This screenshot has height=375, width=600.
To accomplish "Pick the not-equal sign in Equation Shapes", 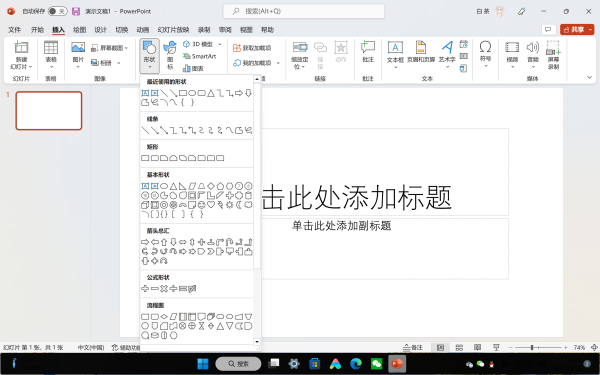I will coord(192,289).
